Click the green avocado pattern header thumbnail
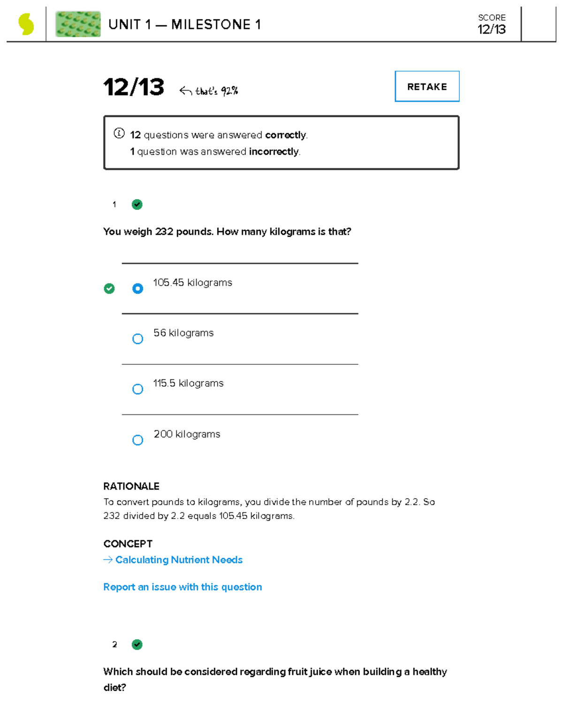Viewport: 563px width, 728px height. click(78, 24)
